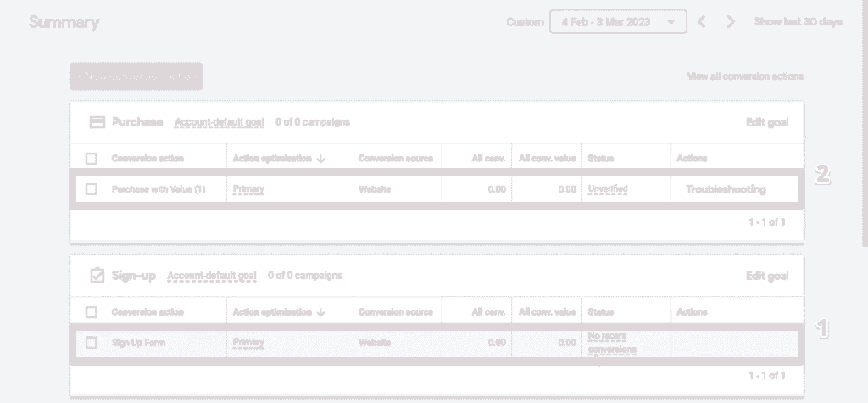Click the Actions column header in the Purchase table

[x=692, y=159]
